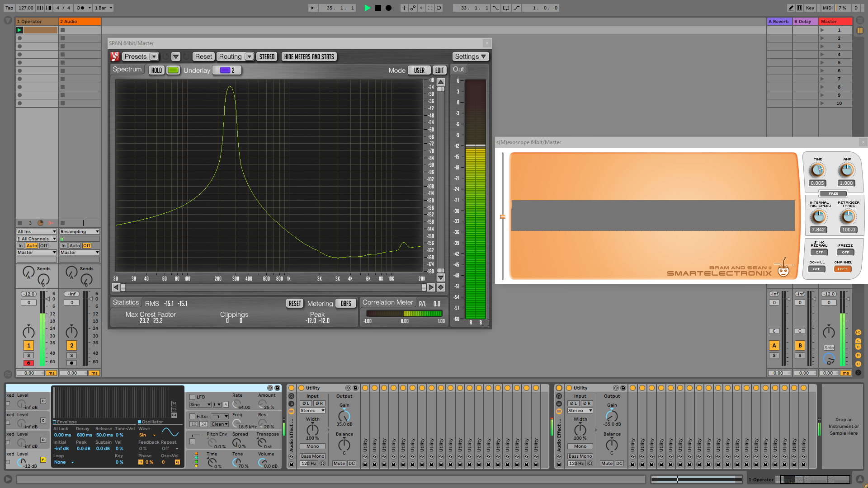Start playback with the green Play button
Viewport: 868px width, 488px height.
click(367, 8)
